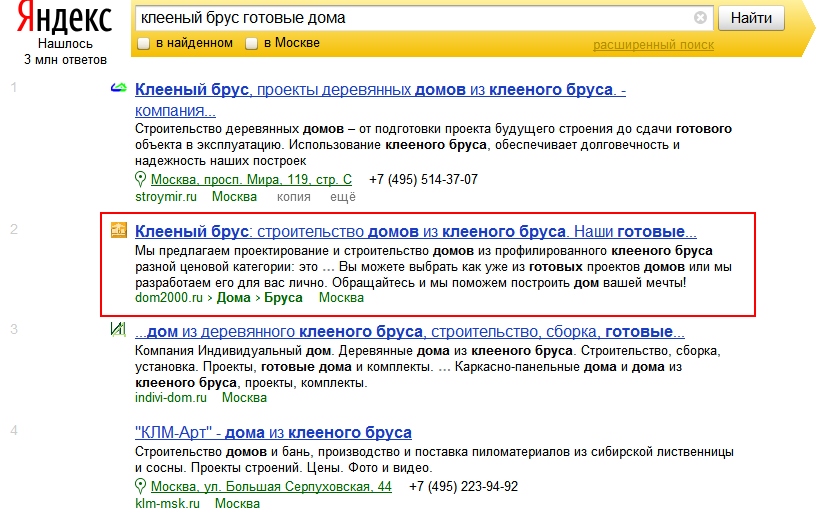
Task: Visit the stroymir.ru domain link
Action: pos(166,196)
